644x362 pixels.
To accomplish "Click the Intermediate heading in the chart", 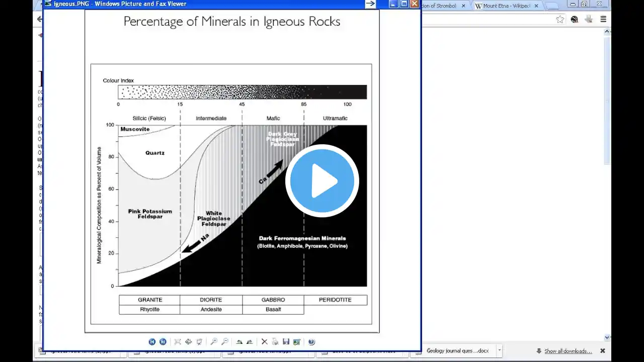I will click(211, 119).
